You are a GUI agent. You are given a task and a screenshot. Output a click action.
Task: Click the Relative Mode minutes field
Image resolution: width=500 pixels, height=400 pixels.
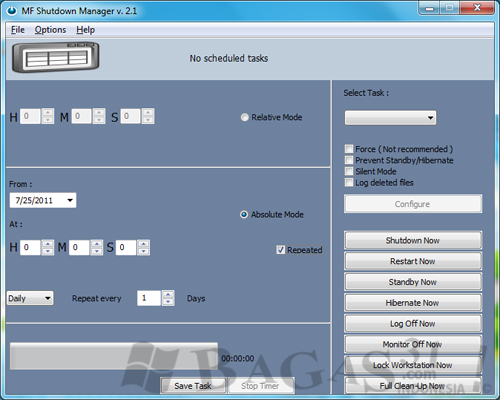82,116
